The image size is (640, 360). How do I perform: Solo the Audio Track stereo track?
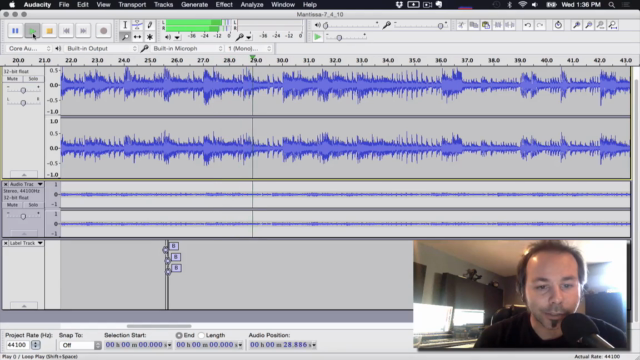[x=33, y=204]
